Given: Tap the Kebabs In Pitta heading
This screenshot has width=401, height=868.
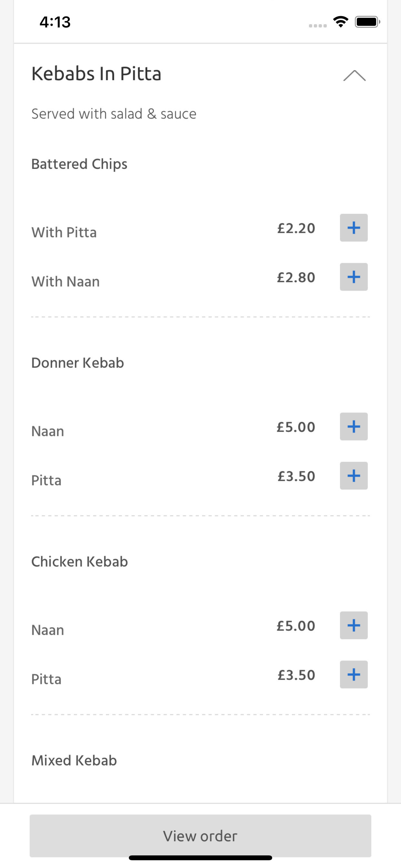Looking at the screenshot, I should pyautogui.click(x=96, y=73).
